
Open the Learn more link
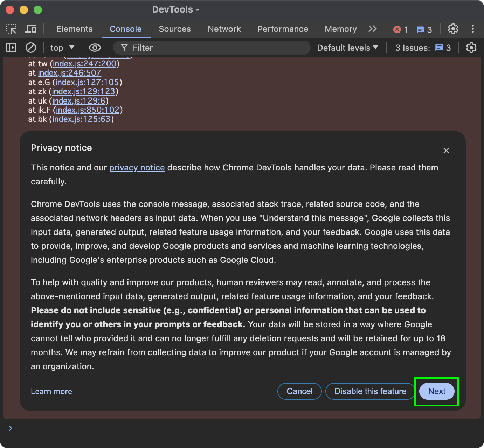51,391
